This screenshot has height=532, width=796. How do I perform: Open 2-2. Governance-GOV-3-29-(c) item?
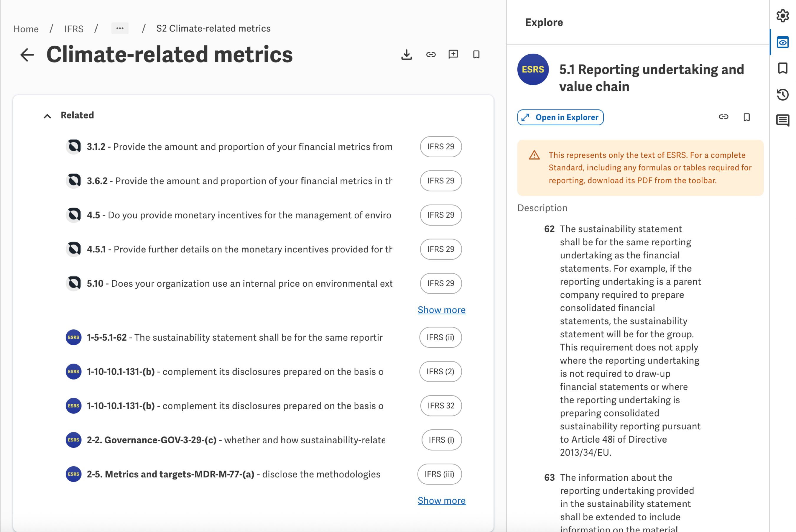236,440
